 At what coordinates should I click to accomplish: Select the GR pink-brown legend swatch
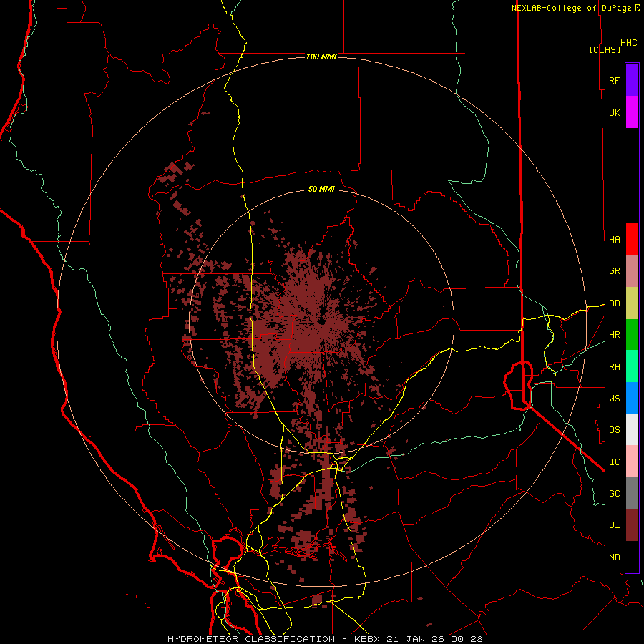point(632,271)
